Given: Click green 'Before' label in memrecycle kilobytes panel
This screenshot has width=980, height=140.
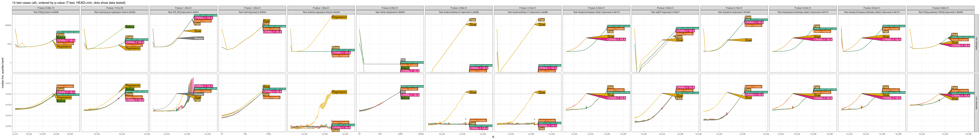Looking at the screenshot, I should click(x=130, y=27).
